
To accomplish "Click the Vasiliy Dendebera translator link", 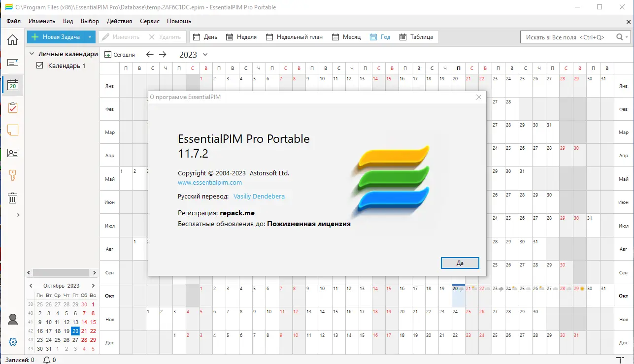I will (x=259, y=196).
